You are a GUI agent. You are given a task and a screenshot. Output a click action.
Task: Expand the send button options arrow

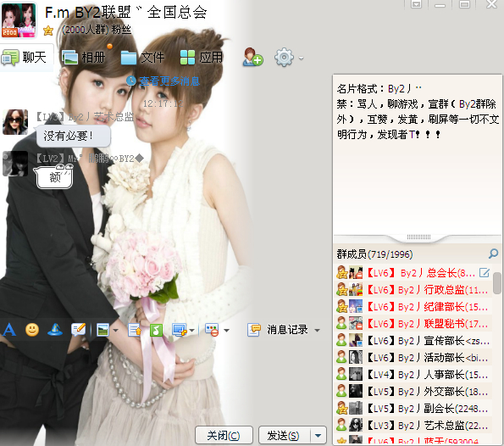pos(318,436)
